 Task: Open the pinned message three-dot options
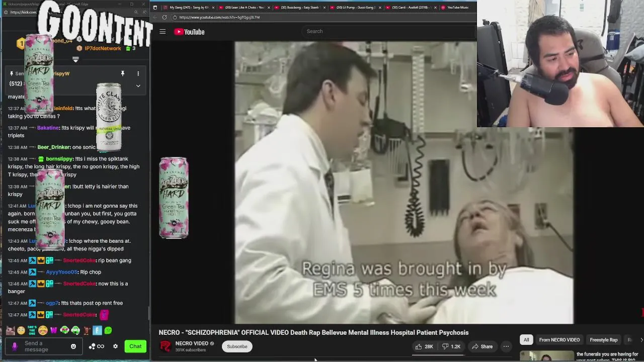coord(138,73)
